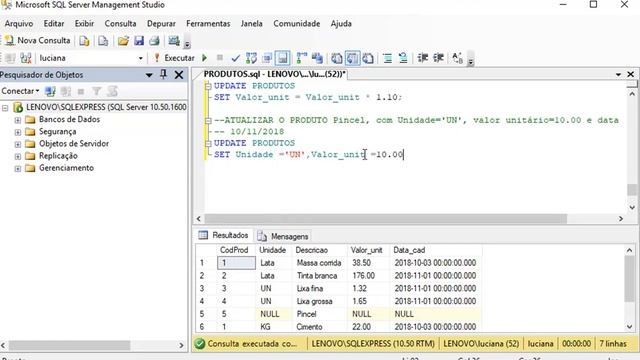Increase the line indent icon
The height and width of the screenshot is (360, 640).
438,58
